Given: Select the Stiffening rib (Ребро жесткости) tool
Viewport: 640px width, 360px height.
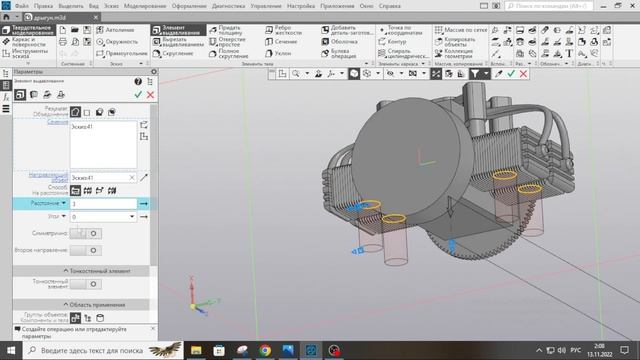Looking at the screenshot, I should (x=284, y=30).
